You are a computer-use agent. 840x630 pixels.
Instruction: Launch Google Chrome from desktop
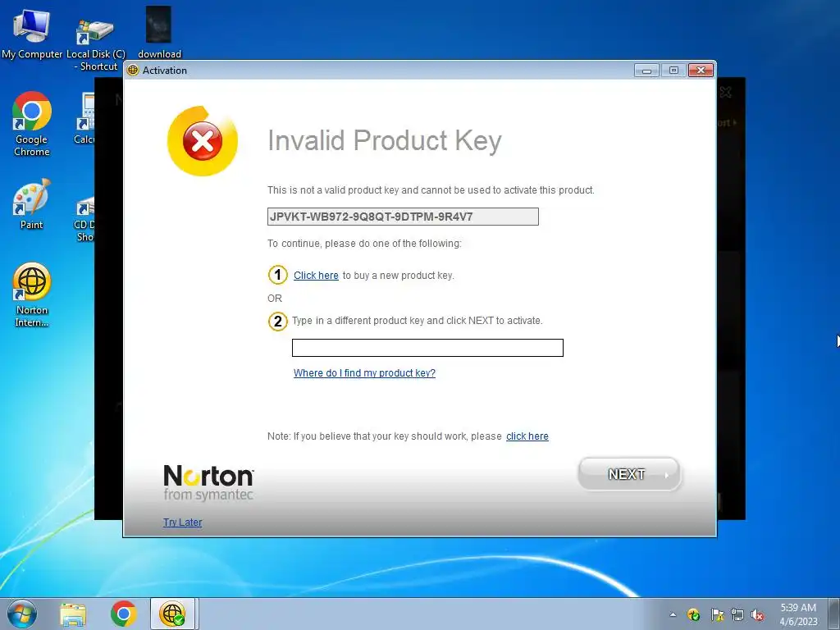pos(32,125)
